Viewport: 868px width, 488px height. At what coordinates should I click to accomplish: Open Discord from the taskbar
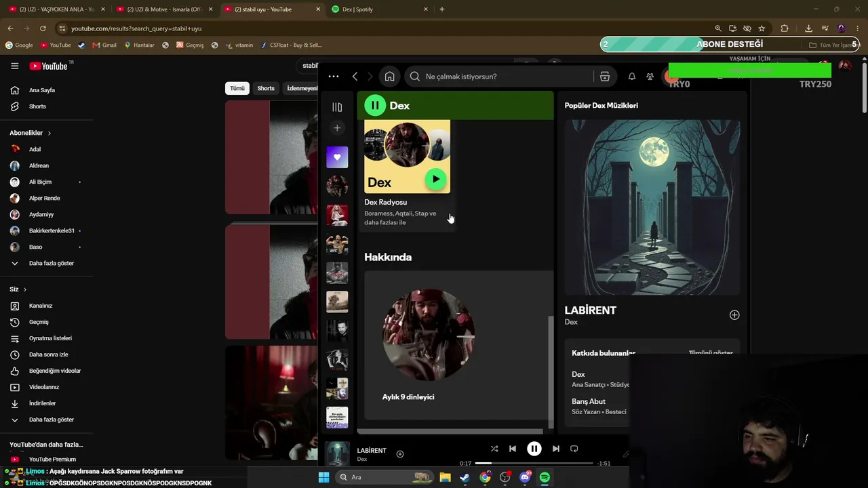point(525,477)
